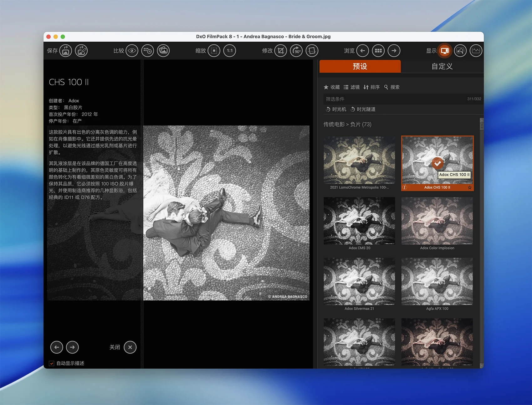The width and height of the screenshot is (532, 405).
Task: Click the 搜索 search button
Action: pyautogui.click(x=392, y=87)
